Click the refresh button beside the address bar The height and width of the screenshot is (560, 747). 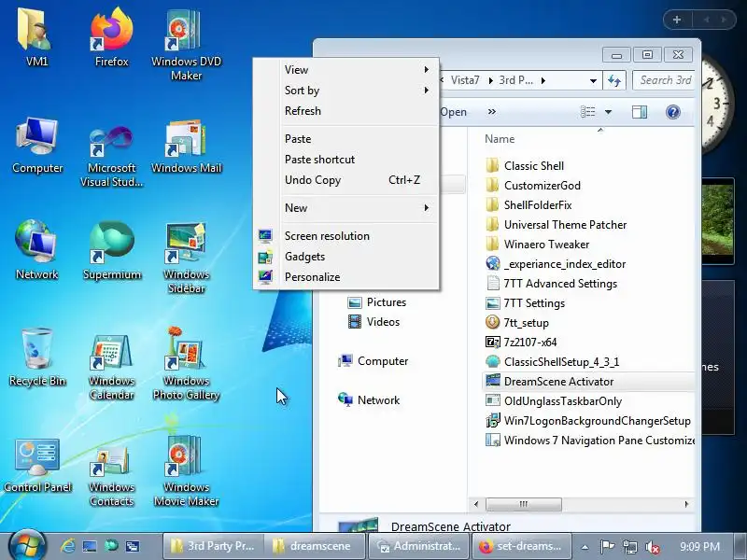coord(614,80)
